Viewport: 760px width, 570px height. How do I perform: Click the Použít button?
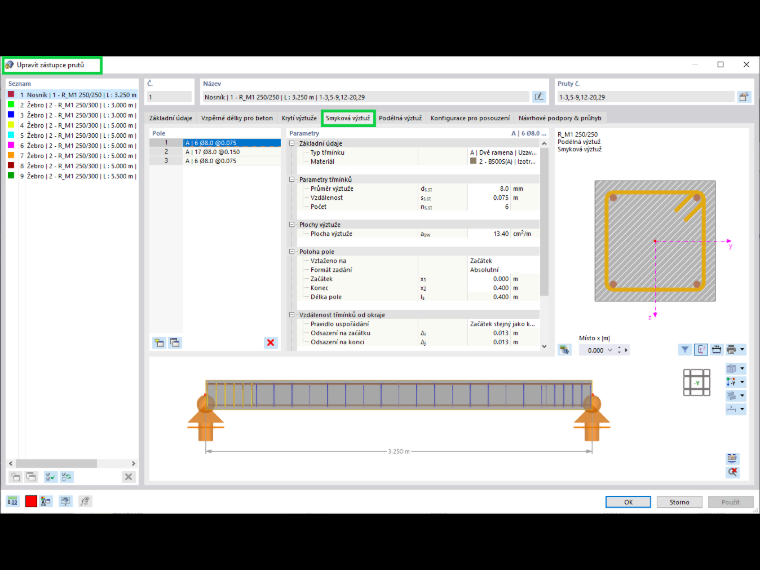point(730,502)
